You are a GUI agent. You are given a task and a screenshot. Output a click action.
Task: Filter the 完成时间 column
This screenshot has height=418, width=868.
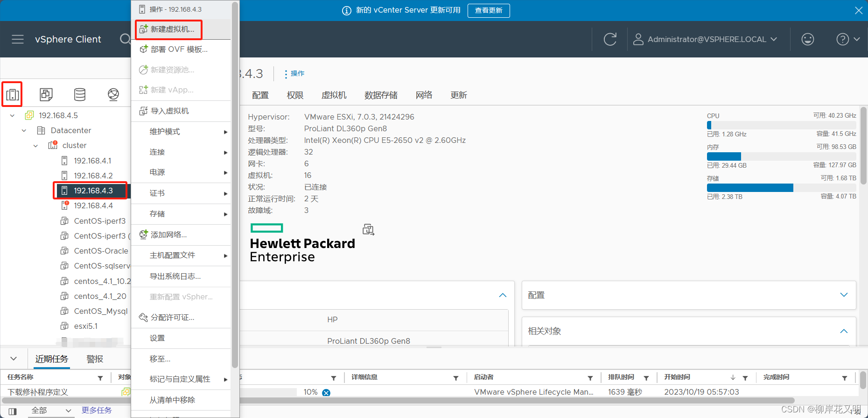(845, 378)
